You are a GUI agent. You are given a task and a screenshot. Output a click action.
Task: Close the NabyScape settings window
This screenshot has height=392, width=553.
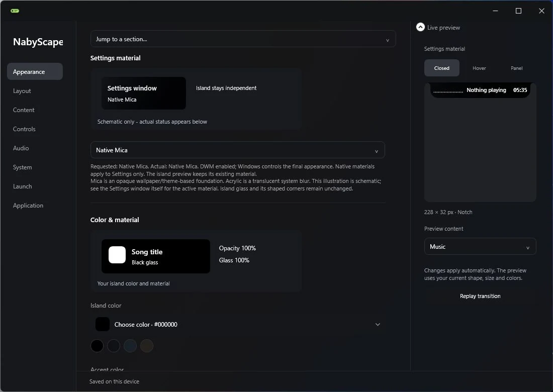click(x=542, y=11)
